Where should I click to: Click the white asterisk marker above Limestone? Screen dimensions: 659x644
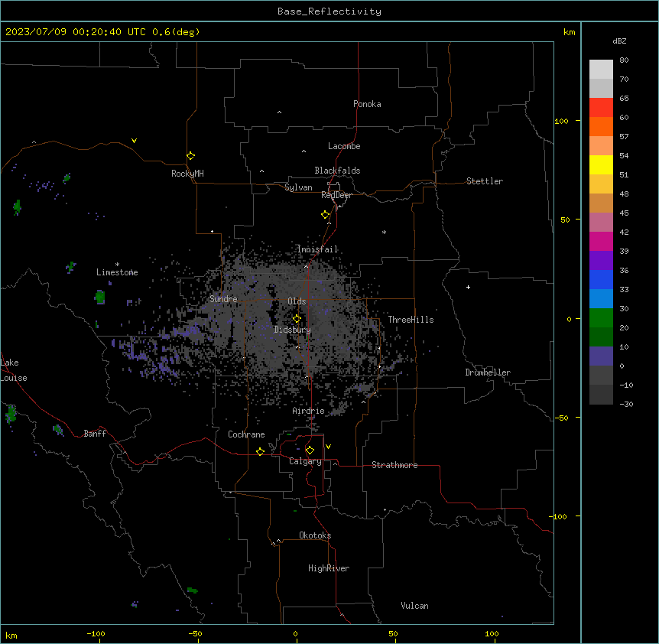(117, 265)
